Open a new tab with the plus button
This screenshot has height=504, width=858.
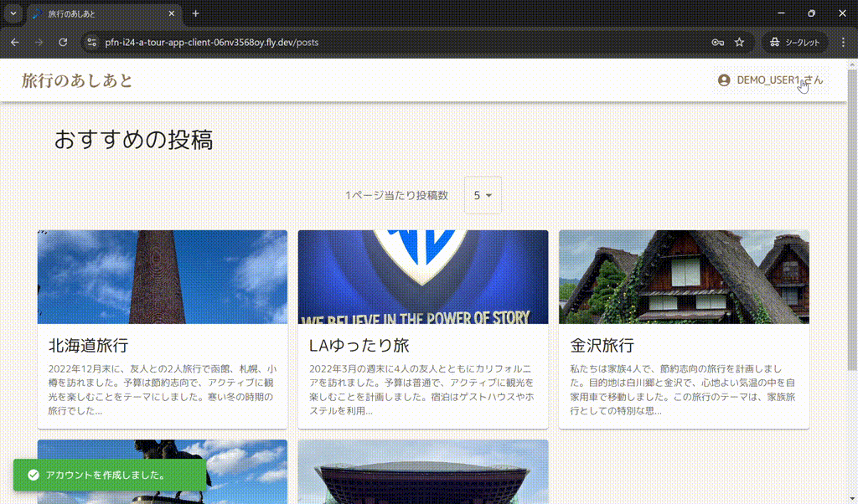tap(195, 13)
